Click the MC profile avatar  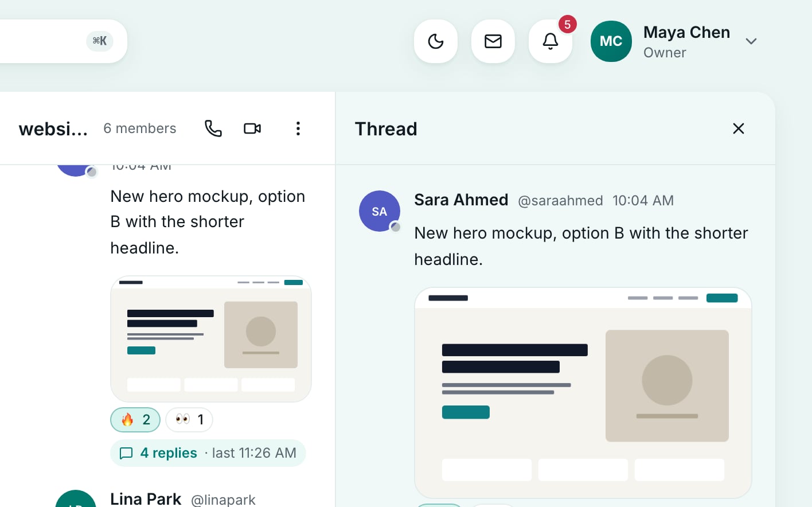611,41
